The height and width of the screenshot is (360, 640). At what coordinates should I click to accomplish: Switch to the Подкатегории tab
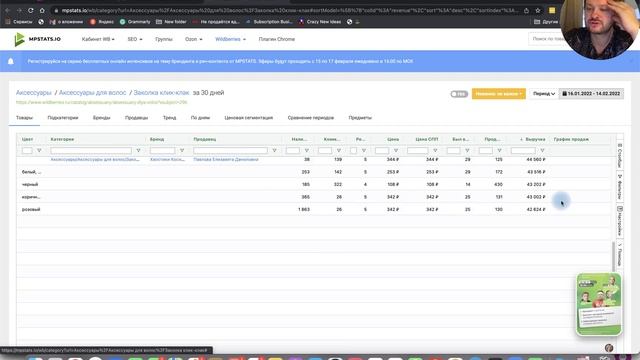(x=63, y=118)
